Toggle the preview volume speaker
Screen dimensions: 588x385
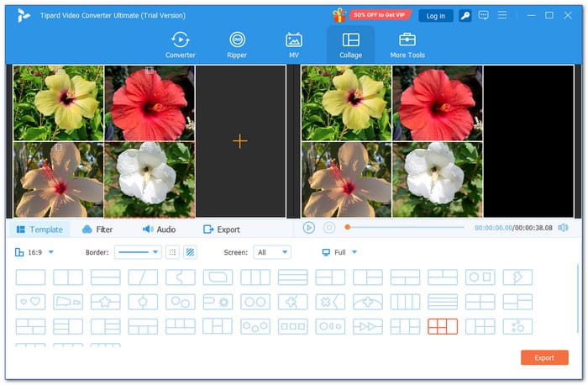point(563,228)
